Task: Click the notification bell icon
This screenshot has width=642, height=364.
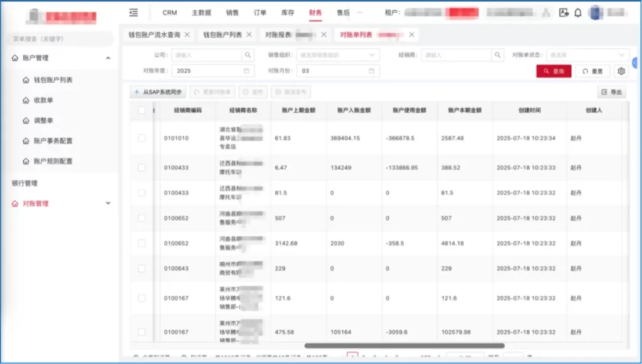Action: [x=577, y=13]
